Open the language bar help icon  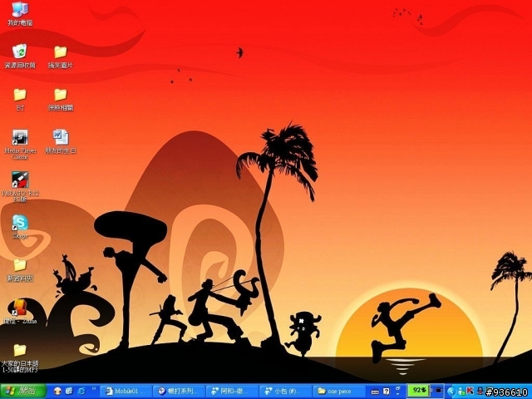387,392
